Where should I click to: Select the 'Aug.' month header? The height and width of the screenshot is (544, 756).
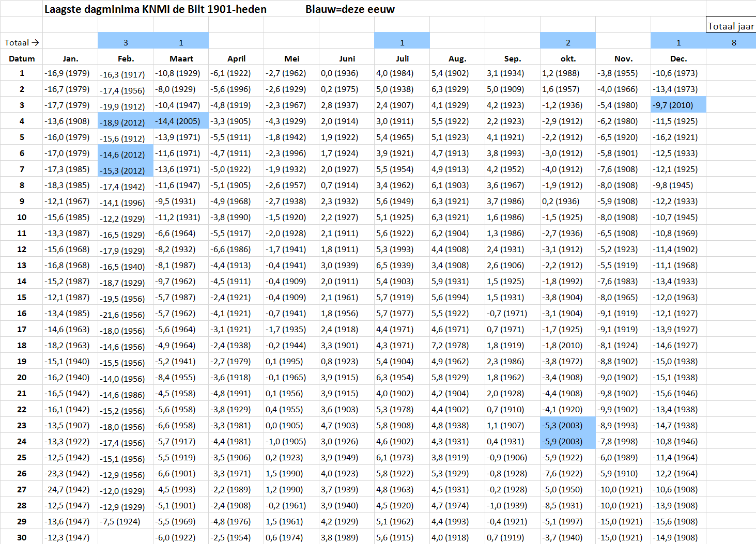[457, 58]
